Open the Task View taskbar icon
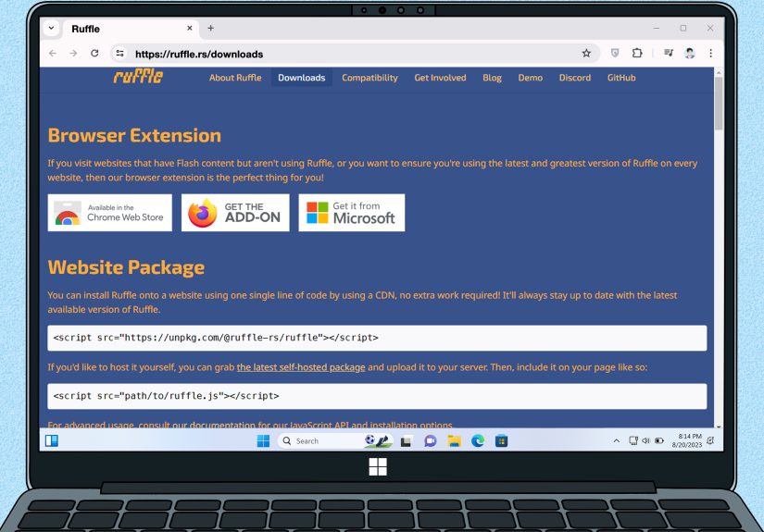Image resolution: width=764 pixels, height=532 pixels. [406, 441]
